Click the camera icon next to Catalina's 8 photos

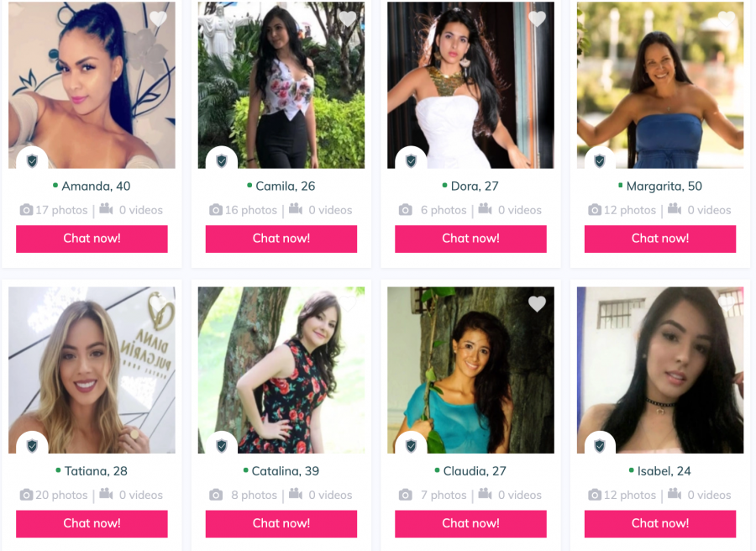pos(216,495)
